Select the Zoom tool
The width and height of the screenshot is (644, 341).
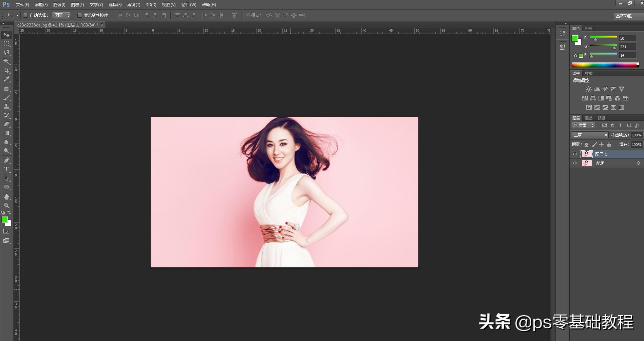6,206
